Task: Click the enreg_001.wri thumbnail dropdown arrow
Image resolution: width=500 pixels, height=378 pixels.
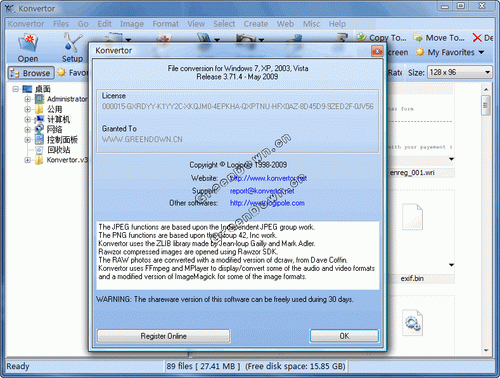Action: point(451,159)
